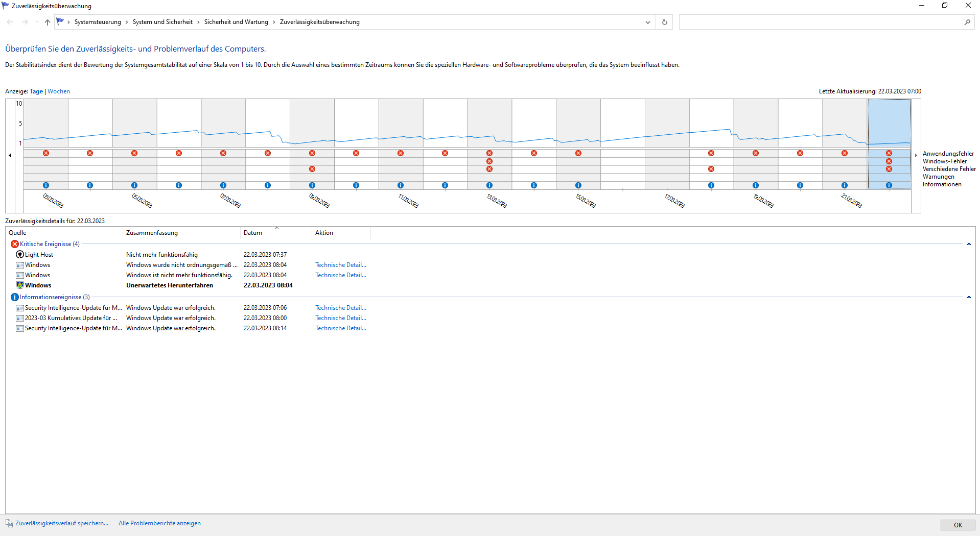980x536 pixels.
Task: Open Systemsteuerung in the breadcrumb
Action: 98,22
